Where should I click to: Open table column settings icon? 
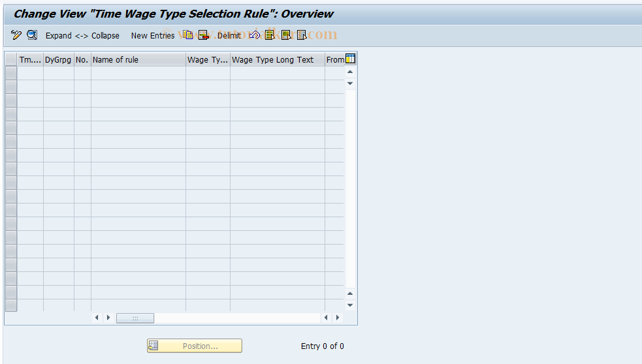351,59
